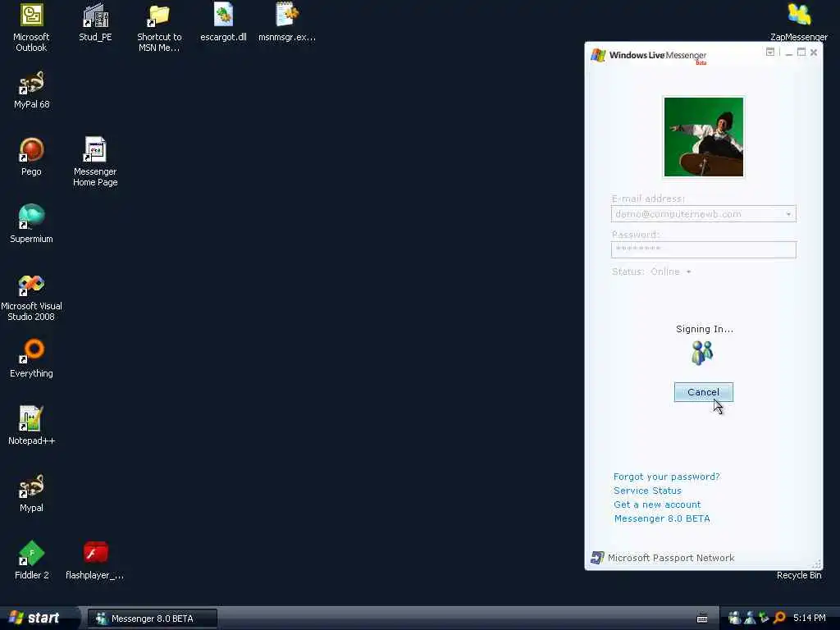Click the signing-in animated buddies icon
This screenshot has width=840, height=630.
[702, 353]
